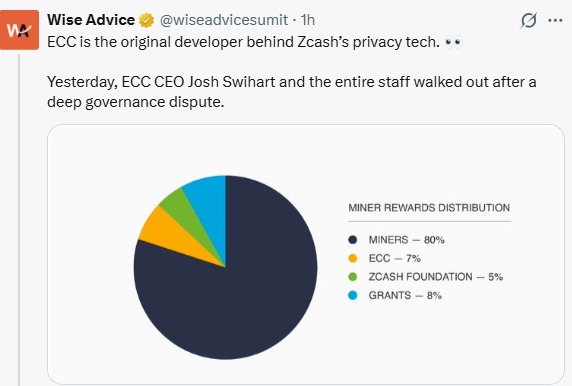The width and height of the screenshot is (572, 386).
Task: Open the pie chart image attachment
Action: pos(306,254)
